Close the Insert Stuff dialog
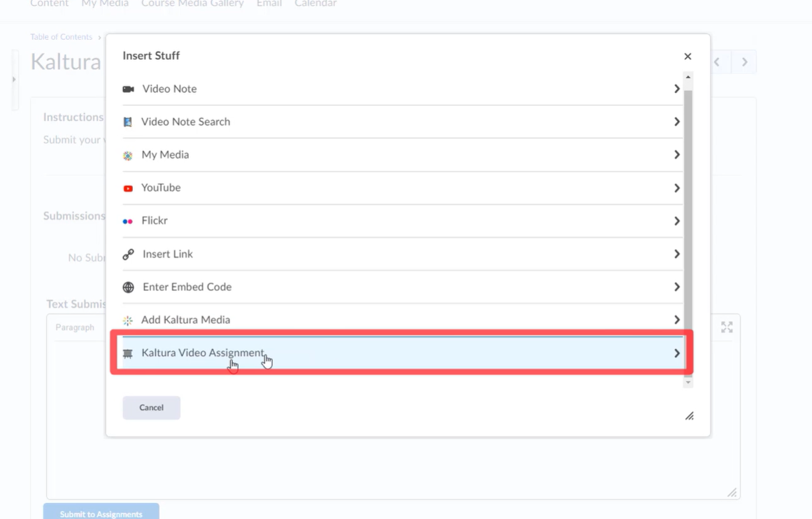The height and width of the screenshot is (519, 812). tap(688, 56)
